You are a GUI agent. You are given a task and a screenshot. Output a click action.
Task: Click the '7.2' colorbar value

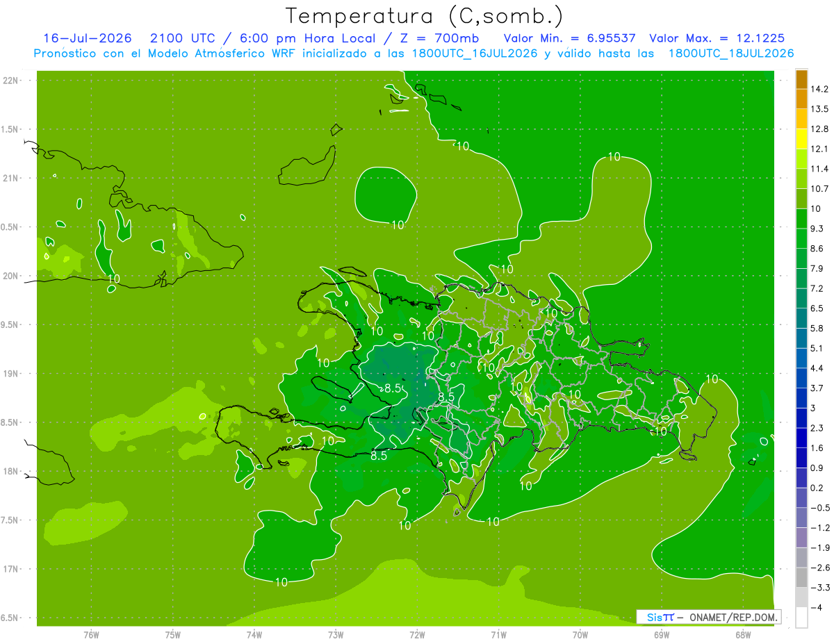[x=817, y=288]
